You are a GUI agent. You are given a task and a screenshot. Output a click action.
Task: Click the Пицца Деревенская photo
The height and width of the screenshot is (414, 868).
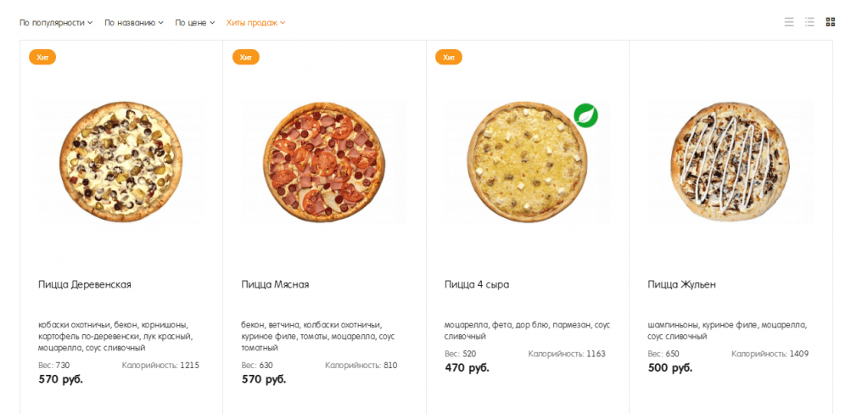point(120,161)
